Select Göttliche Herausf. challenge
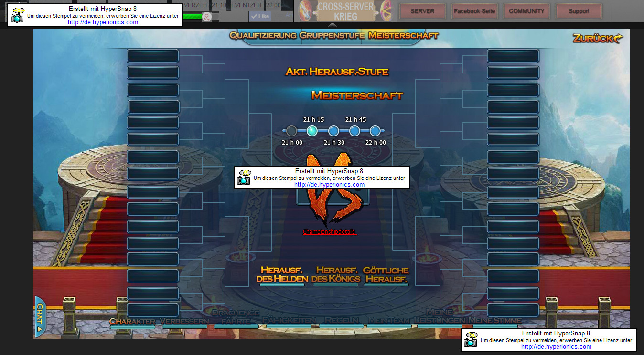Screen dimensions: 644x355 tap(386, 274)
